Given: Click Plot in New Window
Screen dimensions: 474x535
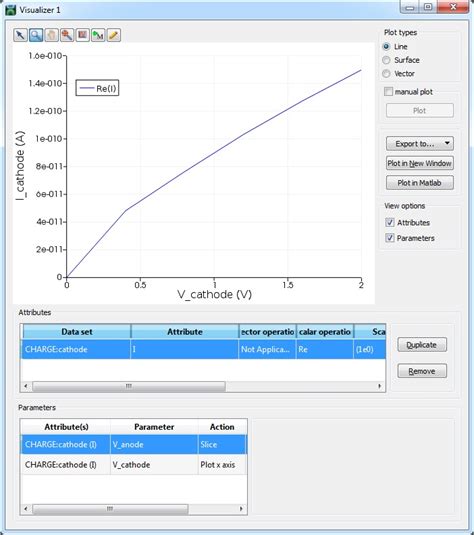Looking at the screenshot, I should click(x=420, y=163).
